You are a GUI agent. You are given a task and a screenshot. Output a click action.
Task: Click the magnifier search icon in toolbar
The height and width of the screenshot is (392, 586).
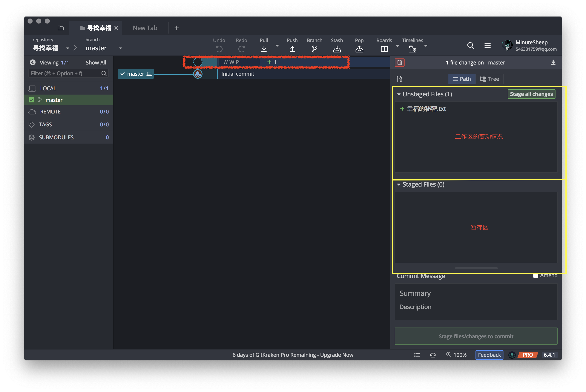coord(471,46)
